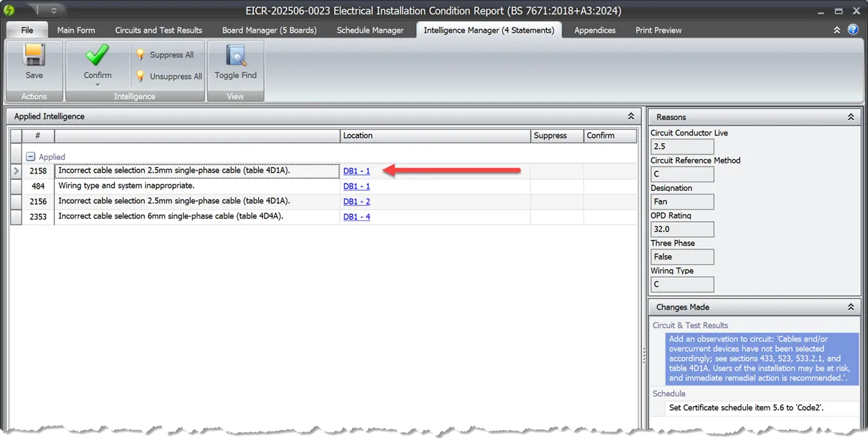The height and width of the screenshot is (438, 868).
Task: Switch to the Board Manager (5 Boards) tab
Action: coord(269,30)
